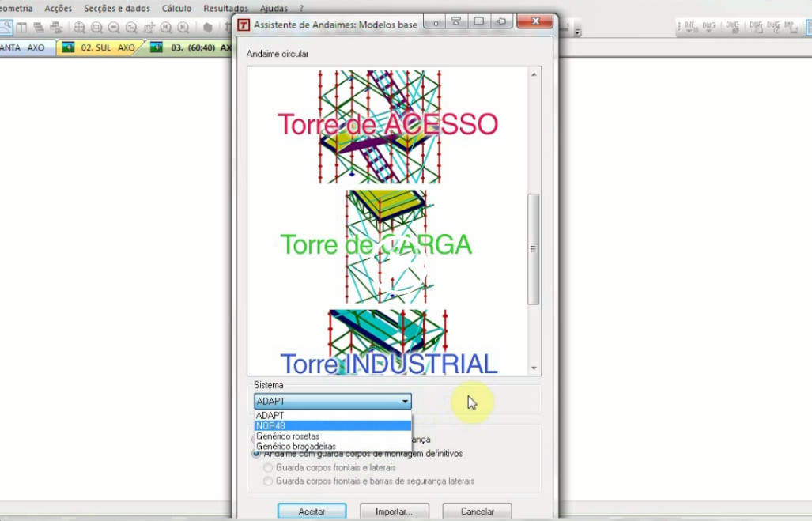Open the Cálculo menu
This screenshot has width=812, height=521.
[x=176, y=8]
